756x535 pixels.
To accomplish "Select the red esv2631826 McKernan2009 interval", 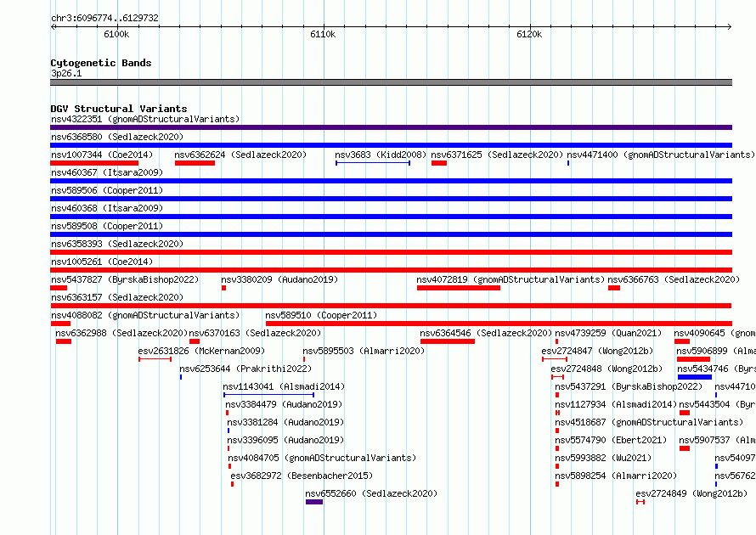I will coord(155,359).
